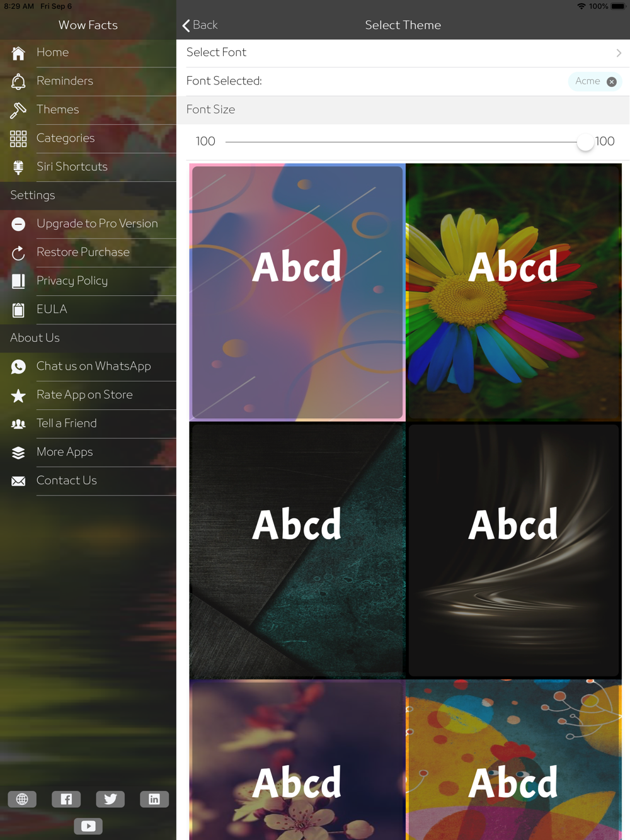Pick the black swirl smoke theme
Image resolution: width=630 pixels, height=840 pixels.
pos(514,550)
